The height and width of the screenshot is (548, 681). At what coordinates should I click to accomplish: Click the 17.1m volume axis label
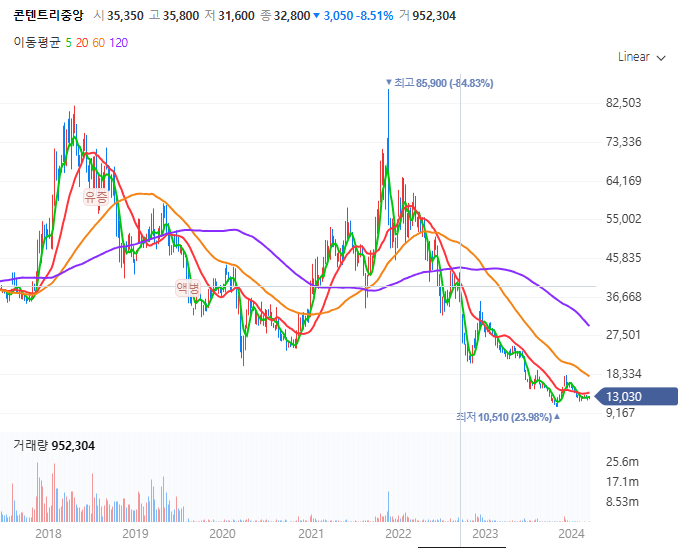pyautogui.click(x=622, y=482)
